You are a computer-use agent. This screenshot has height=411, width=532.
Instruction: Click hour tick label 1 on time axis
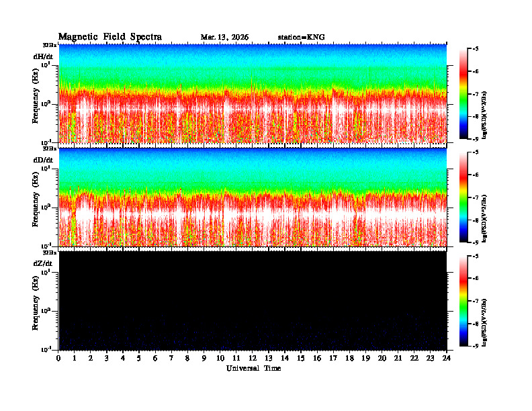click(x=75, y=358)
